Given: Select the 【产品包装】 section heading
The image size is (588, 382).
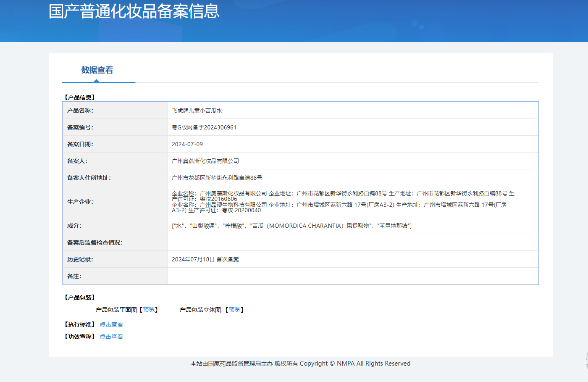Looking at the screenshot, I should pos(79,298).
